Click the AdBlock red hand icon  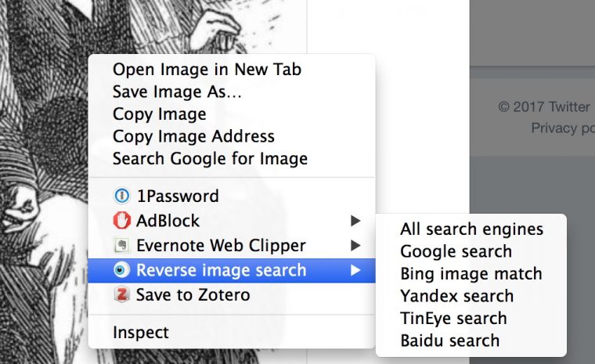click(x=121, y=221)
